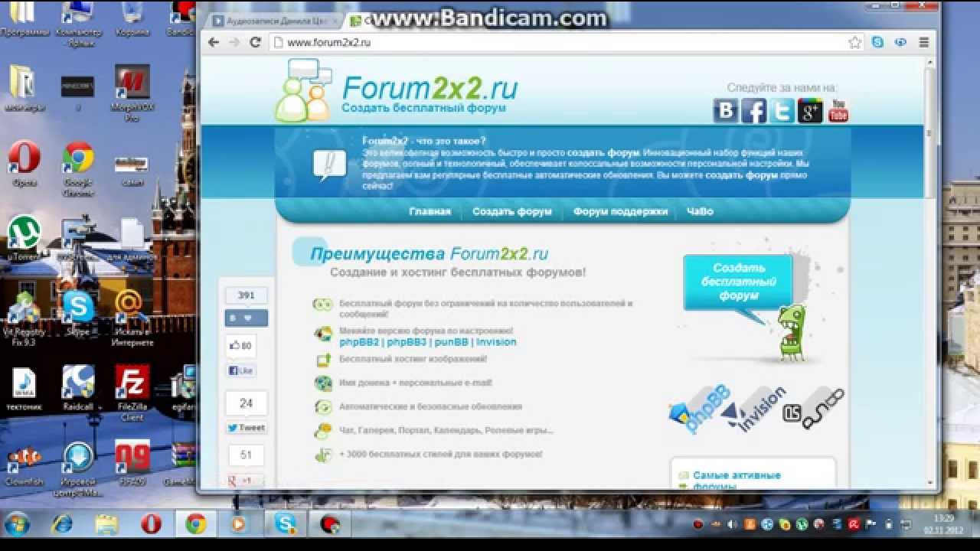980x551 pixels.
Task: Switch to Opera on the taskbar
Action: [152, 524]
